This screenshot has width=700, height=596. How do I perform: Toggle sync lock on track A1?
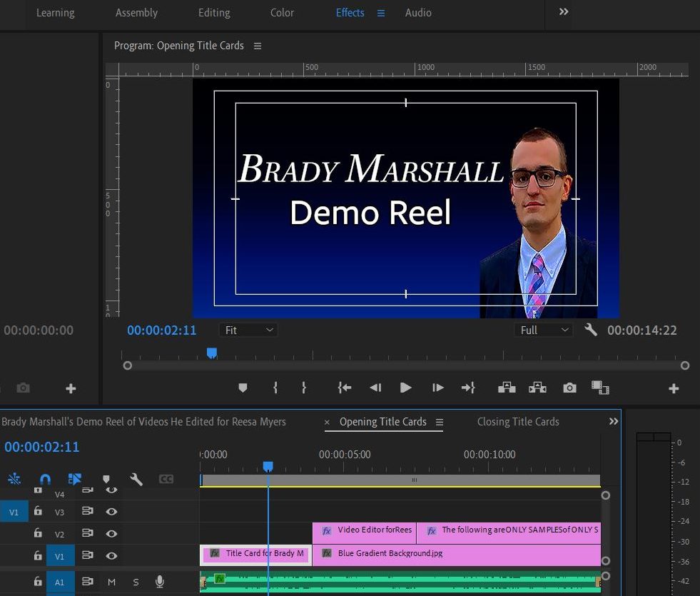(x=88, y=581)
